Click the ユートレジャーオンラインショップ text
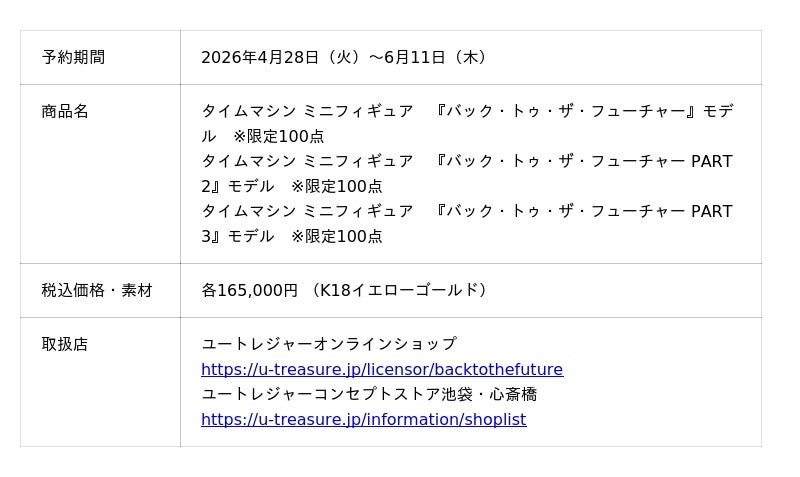Image resolution: width=800 pixels, height=477 pixels. click(x=328, y=344)
